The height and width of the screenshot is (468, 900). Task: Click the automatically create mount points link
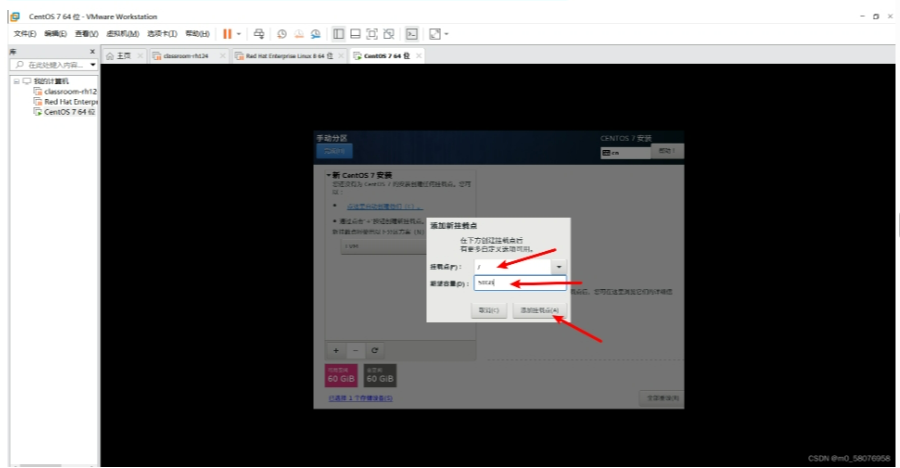pos(385,206)
